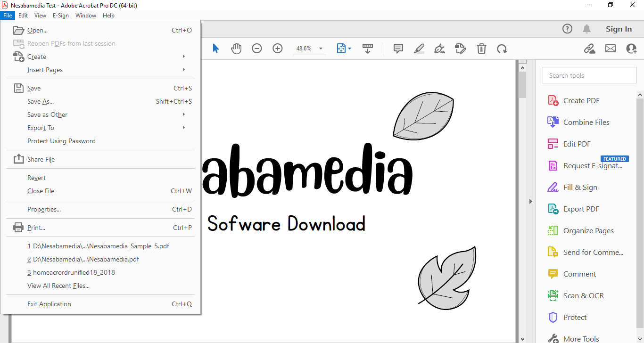This screenshot has width=644, height=343.
Task: Open the help question mark icon
Action: click(x=567, y=29)
